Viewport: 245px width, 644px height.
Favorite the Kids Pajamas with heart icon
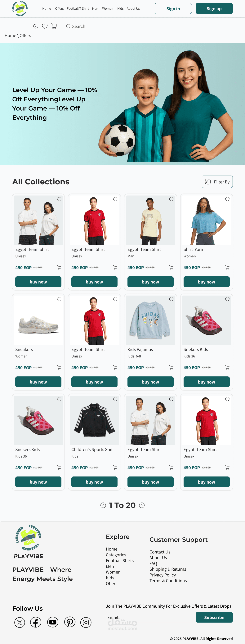tap(171, 299)
